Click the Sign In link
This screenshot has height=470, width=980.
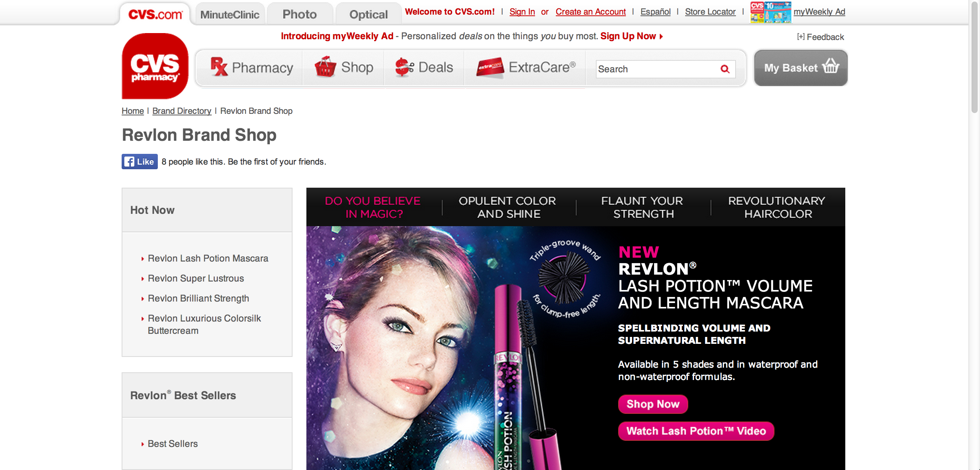522,12
